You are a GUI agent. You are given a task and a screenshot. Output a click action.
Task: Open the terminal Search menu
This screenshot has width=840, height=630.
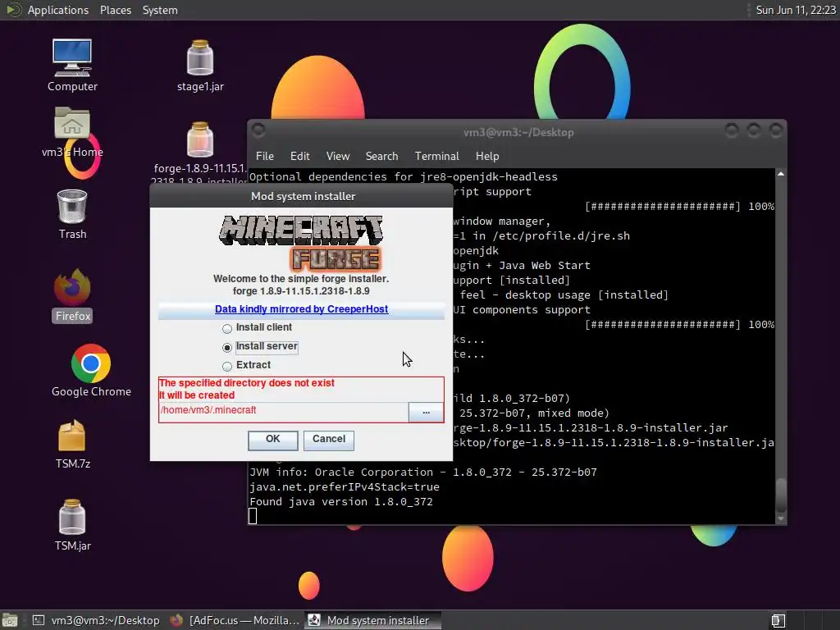point(382,156)
